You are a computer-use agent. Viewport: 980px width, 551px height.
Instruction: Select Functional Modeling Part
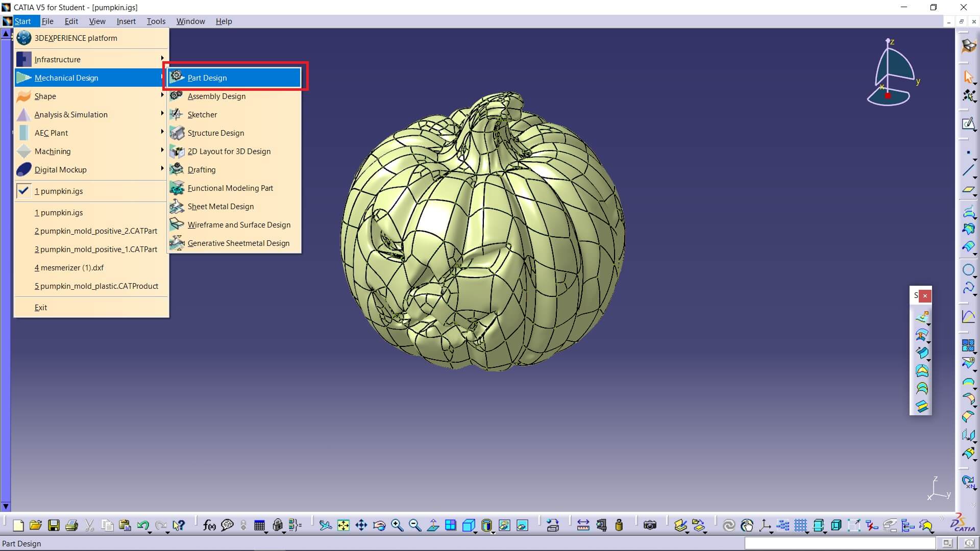[235, 188]
